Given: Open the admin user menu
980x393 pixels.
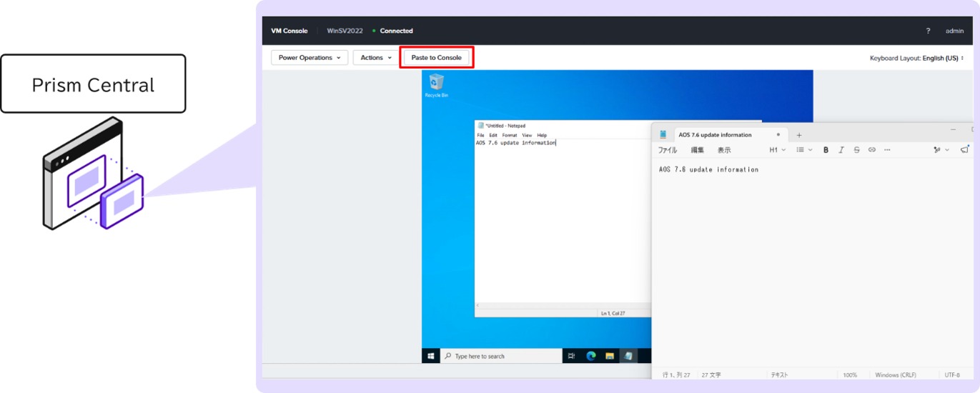Looking at the screenshot, I should (954, 31).
